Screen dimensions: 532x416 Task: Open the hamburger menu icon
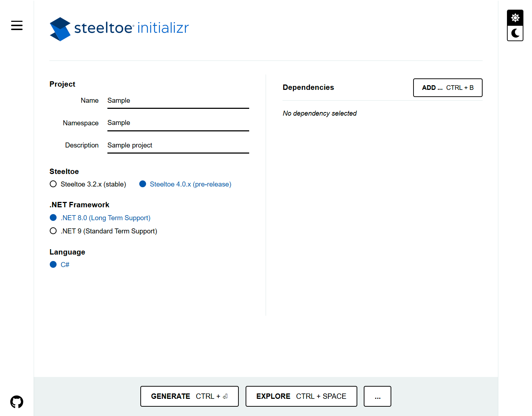coord(17,25)
